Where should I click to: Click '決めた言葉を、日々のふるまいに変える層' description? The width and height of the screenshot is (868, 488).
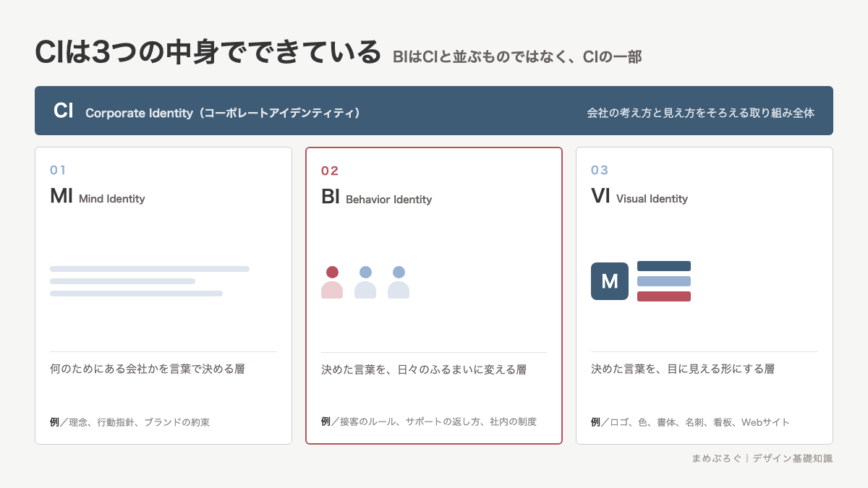point(424,369)
